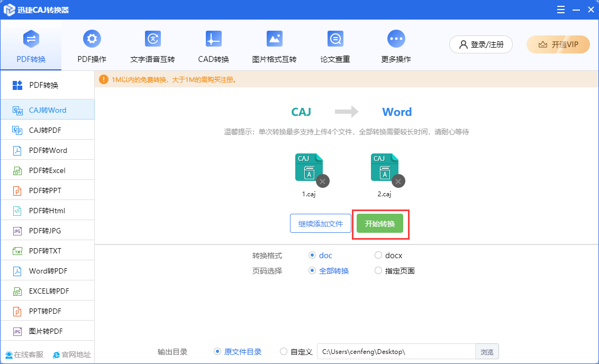Open the CAD转换 tool

pos(213,46)
